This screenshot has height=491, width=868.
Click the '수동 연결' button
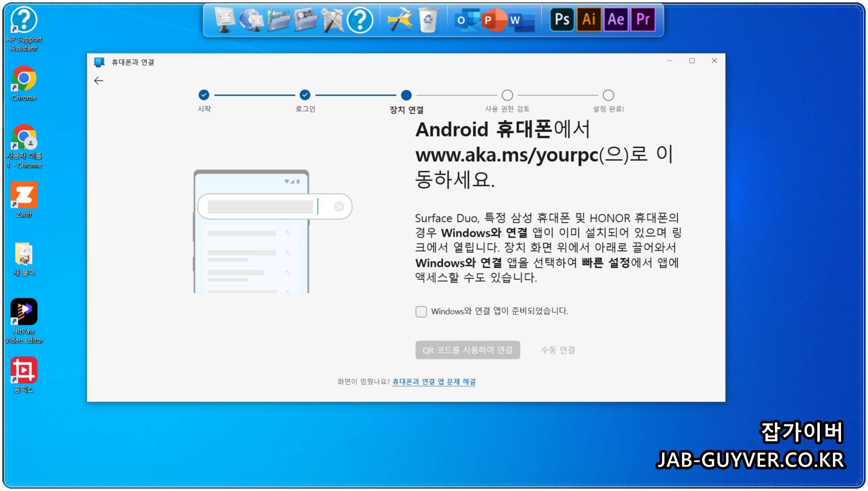(x=558, y=350)
